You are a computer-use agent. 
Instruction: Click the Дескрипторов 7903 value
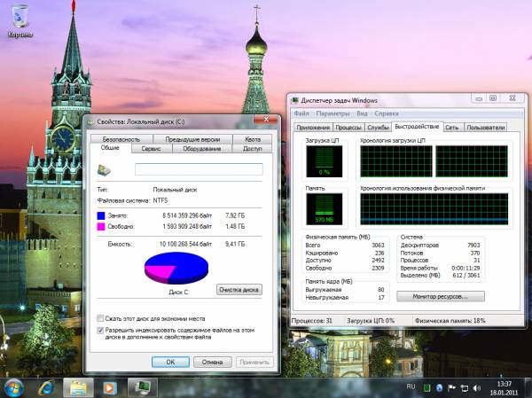pyautogui.click(x=473, y=245)
